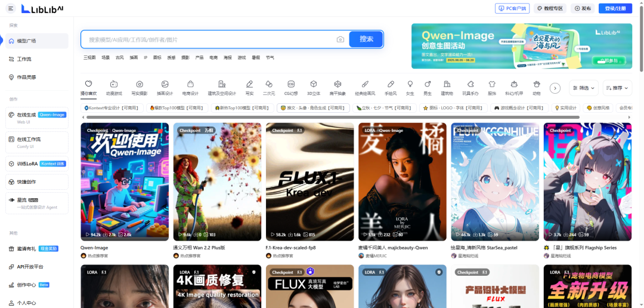This screenshot has height=308, width=644.
Task: Select the 经典绘画风 category icon
Action: (x=365, y=84)
